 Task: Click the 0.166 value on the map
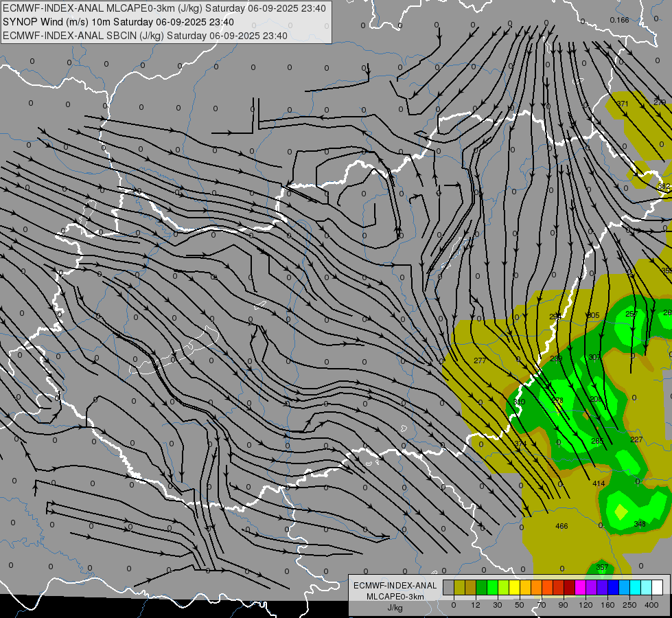click(x=619, y=20)
